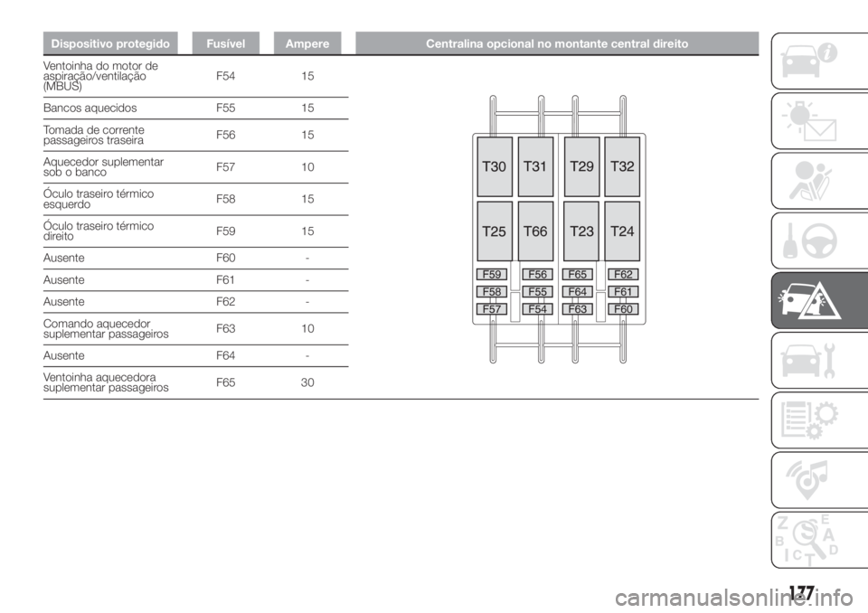Select relay T66 in the diagram
Viewport: 868px width, 613px height.
click(535, 231)
